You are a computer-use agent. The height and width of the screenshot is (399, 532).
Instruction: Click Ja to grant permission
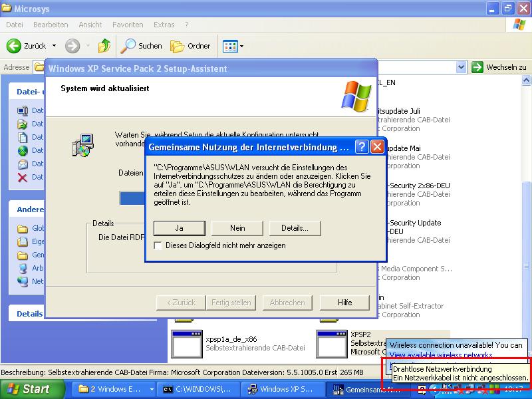[179, 228]
